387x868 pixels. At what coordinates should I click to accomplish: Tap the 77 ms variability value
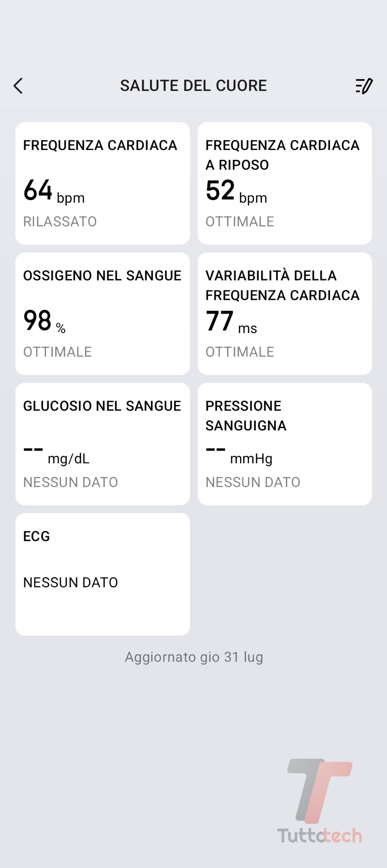(231, 321)
